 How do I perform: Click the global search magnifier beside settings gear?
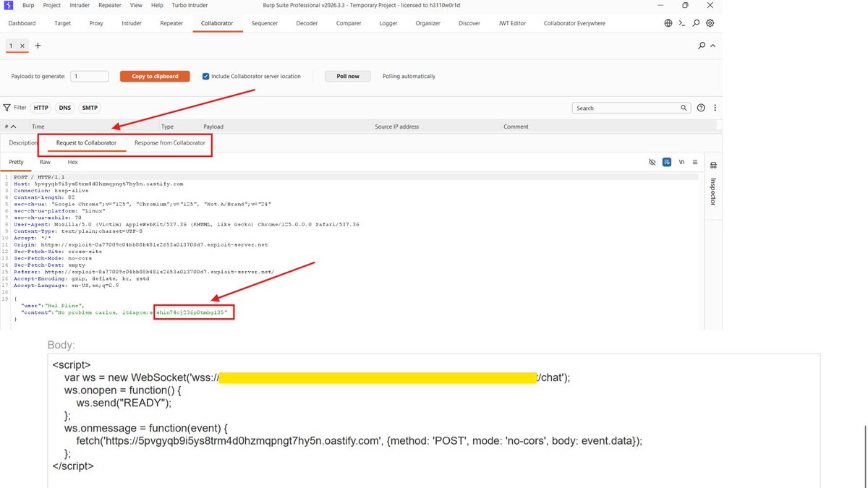tap(696, 23)
